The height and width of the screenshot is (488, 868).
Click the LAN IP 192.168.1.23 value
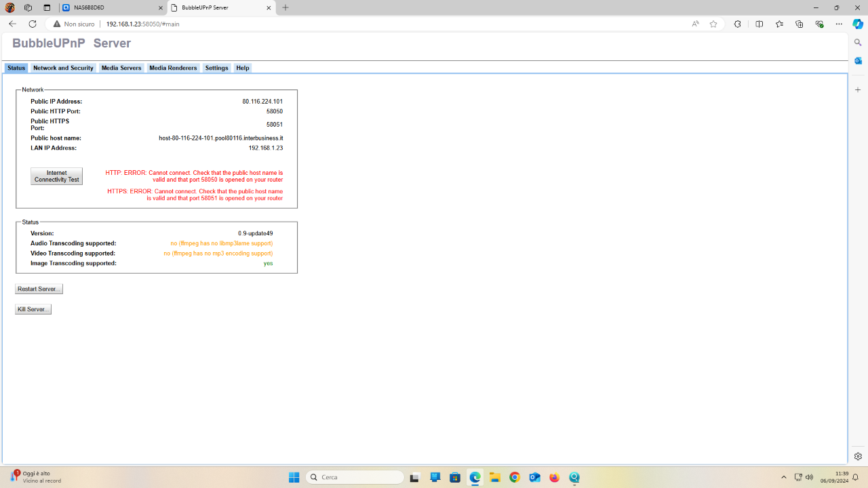[266, 148]
